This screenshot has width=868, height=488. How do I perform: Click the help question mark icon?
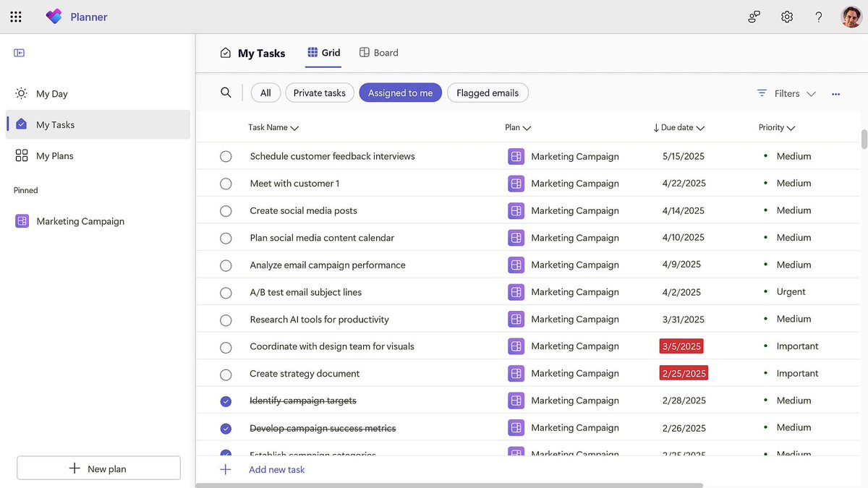coord(819,17)
